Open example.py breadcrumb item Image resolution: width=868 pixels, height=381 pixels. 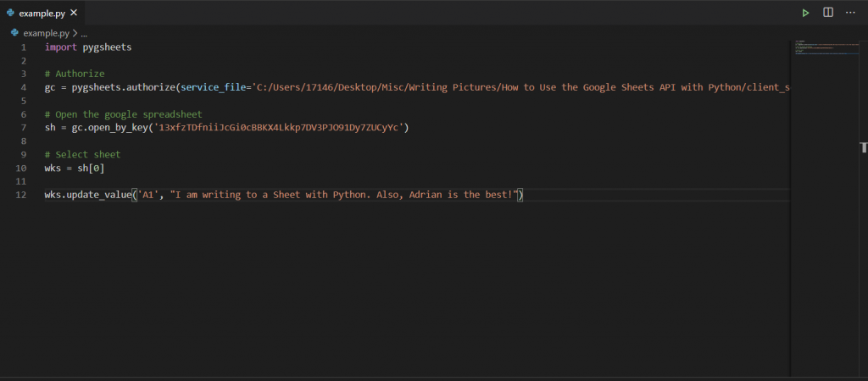tap(46, 33)
